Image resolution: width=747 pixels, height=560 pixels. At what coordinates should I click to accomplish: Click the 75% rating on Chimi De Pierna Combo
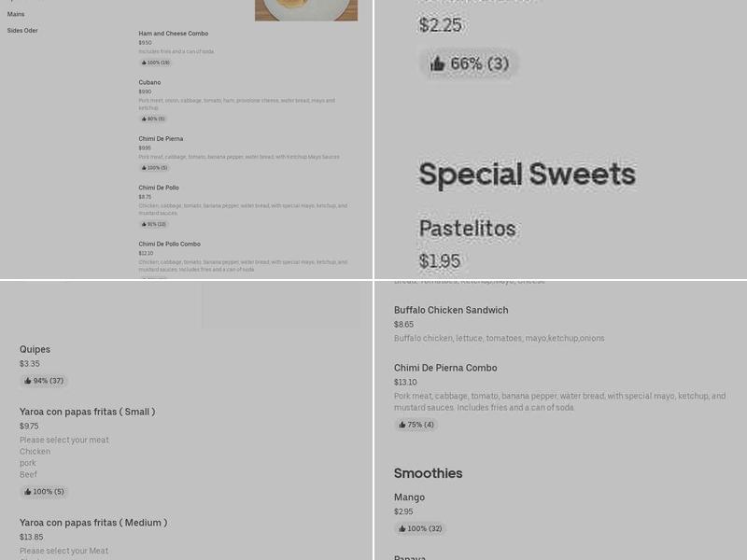[415, 425]
